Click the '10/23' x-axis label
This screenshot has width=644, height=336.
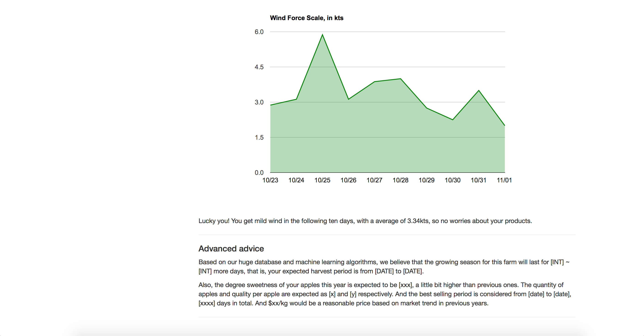click(x=270, y=180)
